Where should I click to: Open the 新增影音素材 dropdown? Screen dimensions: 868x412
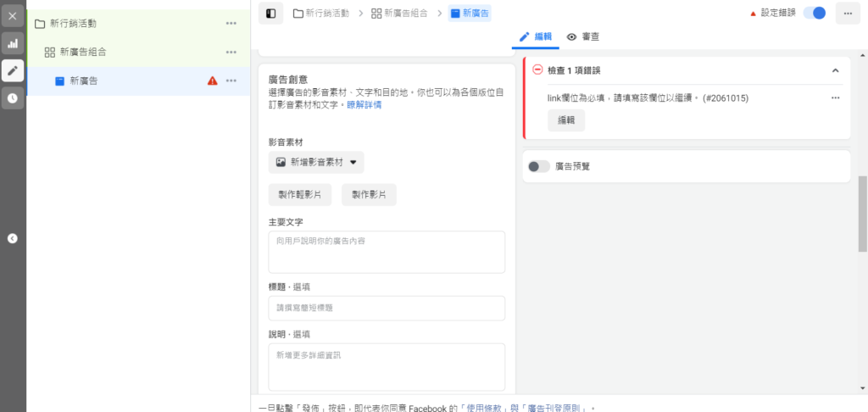(316, 162)
